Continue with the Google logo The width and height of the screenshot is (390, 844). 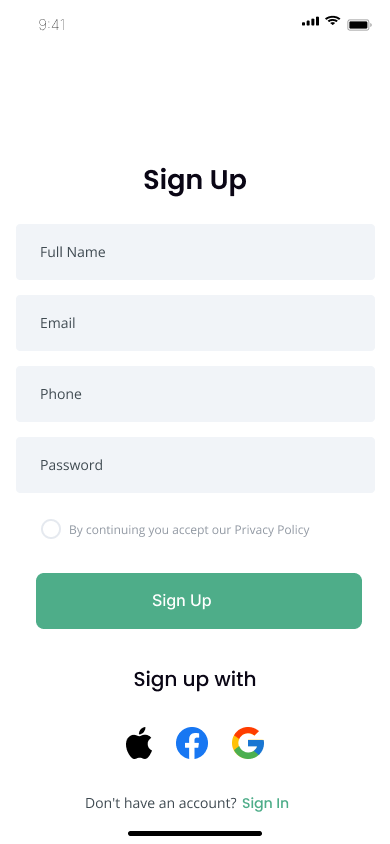pos(248,743)
